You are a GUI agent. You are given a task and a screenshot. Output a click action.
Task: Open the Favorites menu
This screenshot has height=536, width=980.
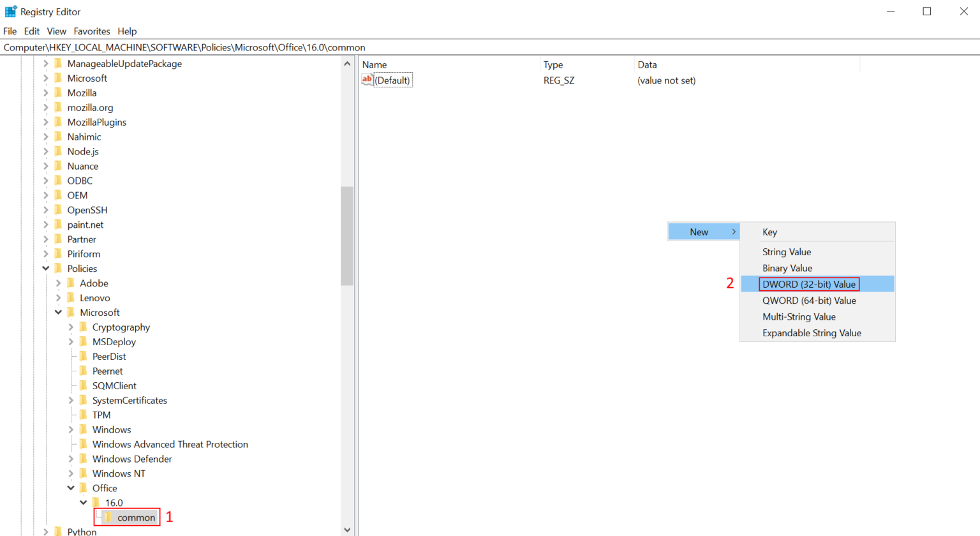pos(91,31)
